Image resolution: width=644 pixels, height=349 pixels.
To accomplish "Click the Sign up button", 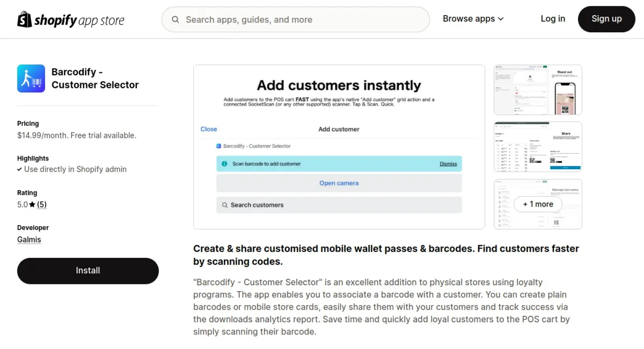I will coord(606,19).
